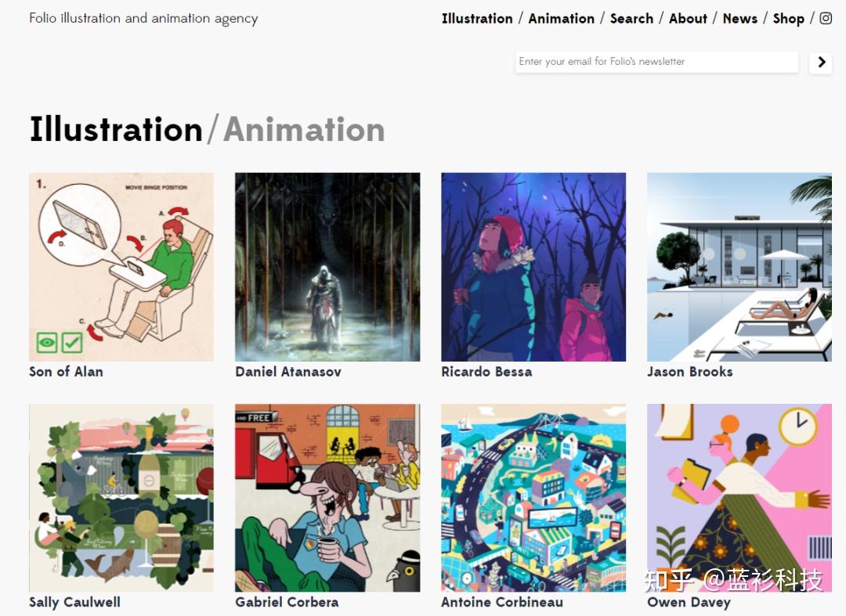Image resolution: width=846 pixels, height=616 pixels.
Task: Select the large Illustration heading tab
Action: coord(116,129)
